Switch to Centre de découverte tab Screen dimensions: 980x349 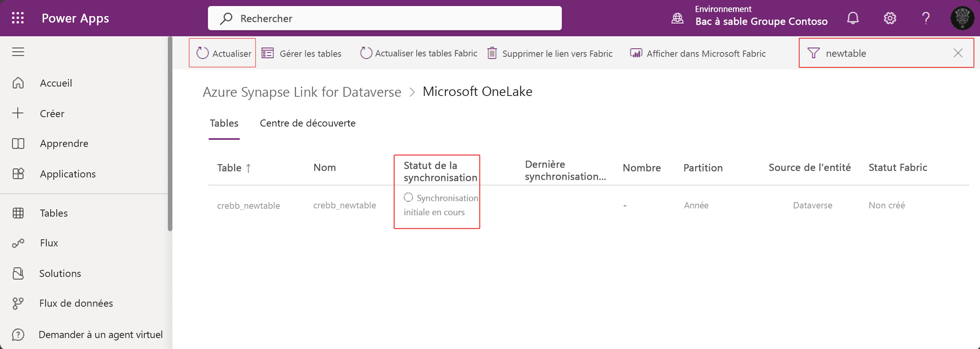(x=307, y=123)
